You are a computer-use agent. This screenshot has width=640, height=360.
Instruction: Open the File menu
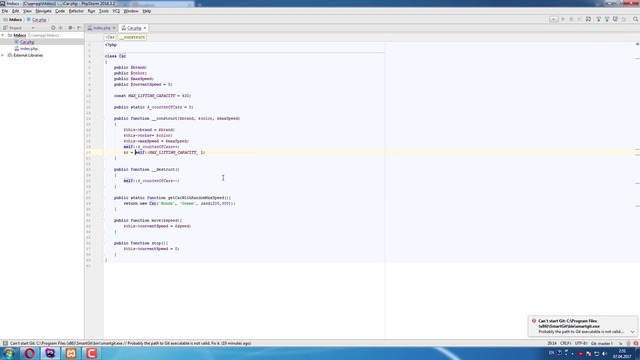coord(5,11)
